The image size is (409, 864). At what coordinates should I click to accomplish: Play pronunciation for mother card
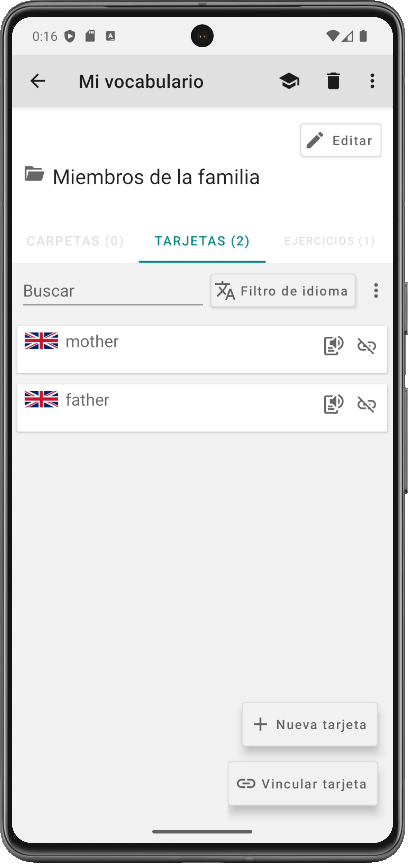(333, 346)
